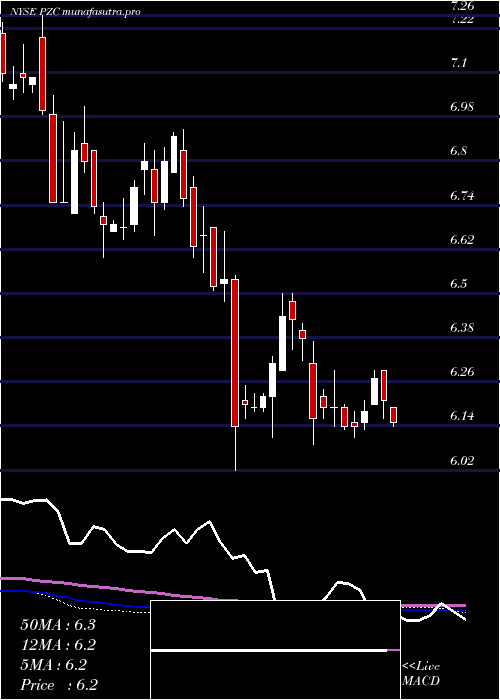Viewport: 500px width, 700px height.
Task: Click the 6.02 price axis label
Action: [462, 460]
